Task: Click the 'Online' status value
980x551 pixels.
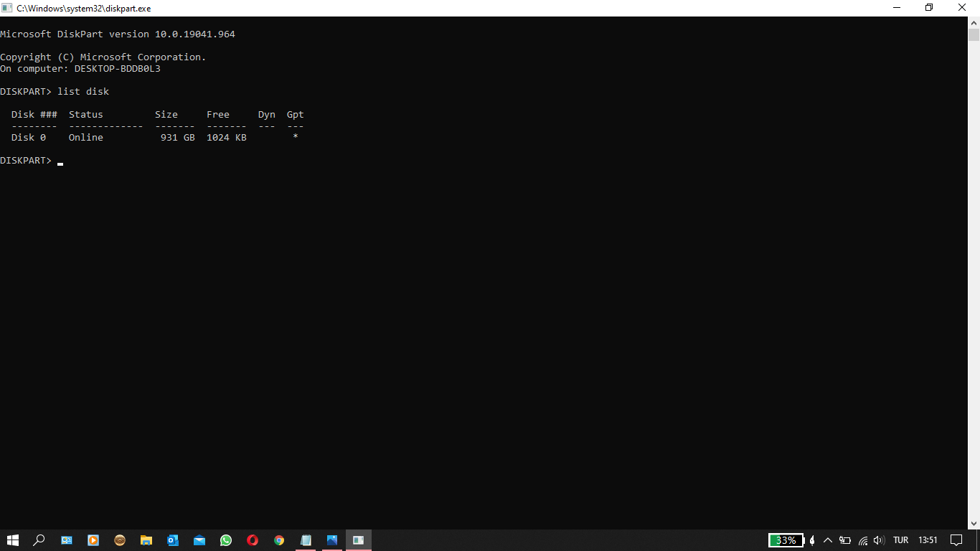Action: coord(86,138)
